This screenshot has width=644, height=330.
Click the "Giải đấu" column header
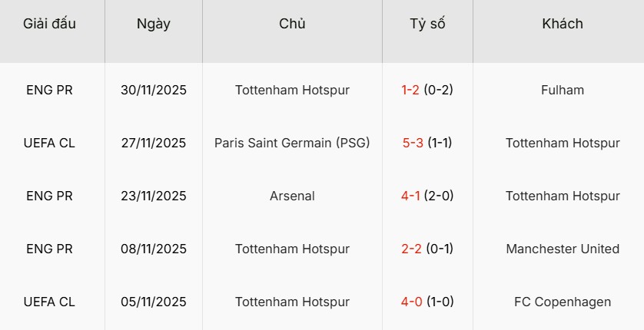(50, 24)
